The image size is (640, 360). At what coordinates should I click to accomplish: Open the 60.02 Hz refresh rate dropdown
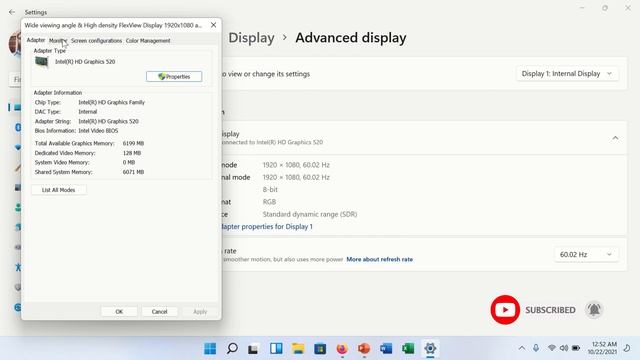tap(586, 255)
